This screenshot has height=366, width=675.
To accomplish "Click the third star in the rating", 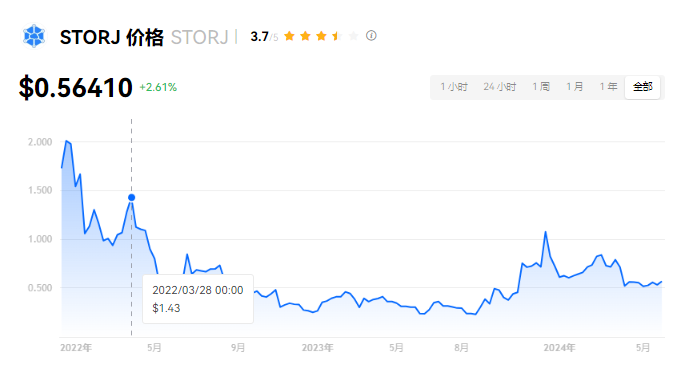I will click(x=321, y=36).
